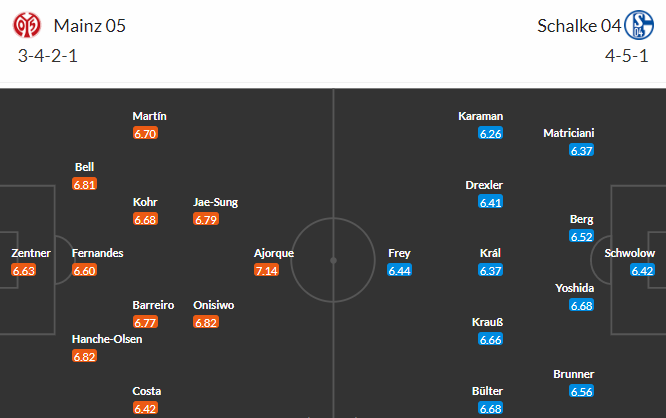The height and width of the screenshot is (418, 666).
Task: Open player Drexler's details
Action: pyautogui.click(x=484, y=185)
